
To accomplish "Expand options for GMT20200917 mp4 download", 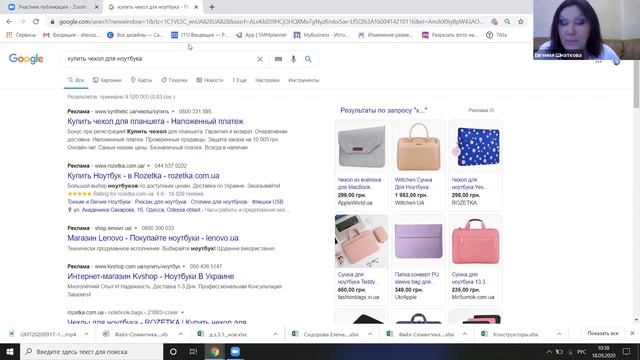I will click(x=86, y=334).
